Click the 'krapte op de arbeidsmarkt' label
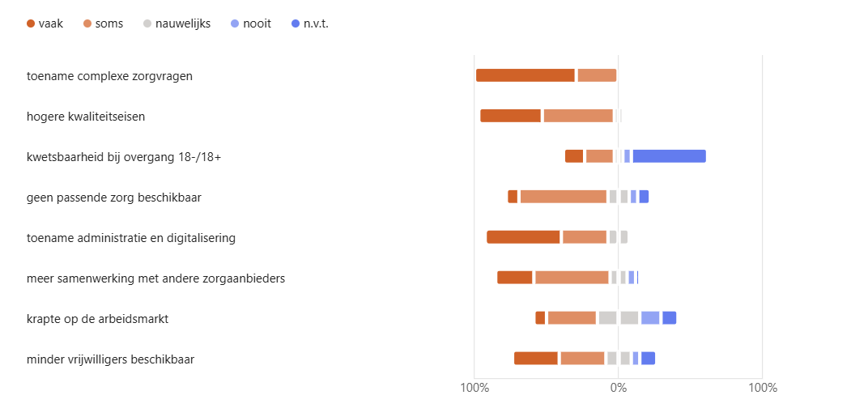Screen dimensions: 868x408 point(97,319)
